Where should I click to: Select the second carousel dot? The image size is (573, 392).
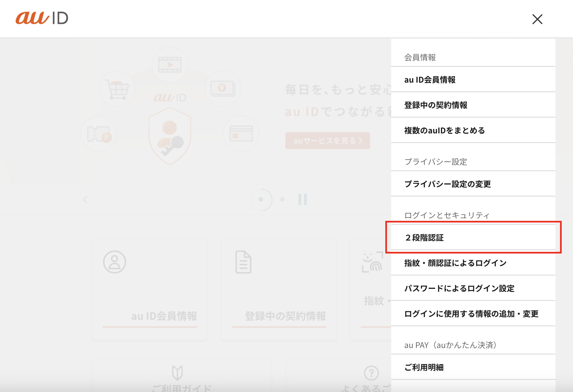282,199
